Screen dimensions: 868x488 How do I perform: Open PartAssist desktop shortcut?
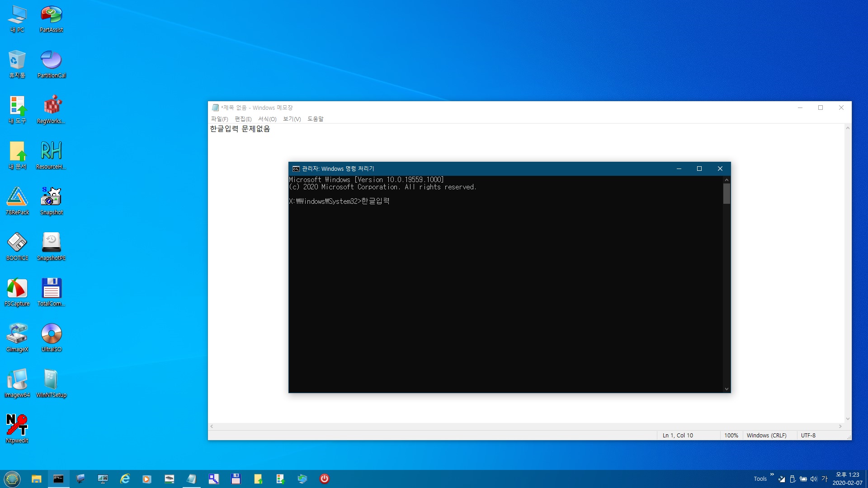(51, 19)
